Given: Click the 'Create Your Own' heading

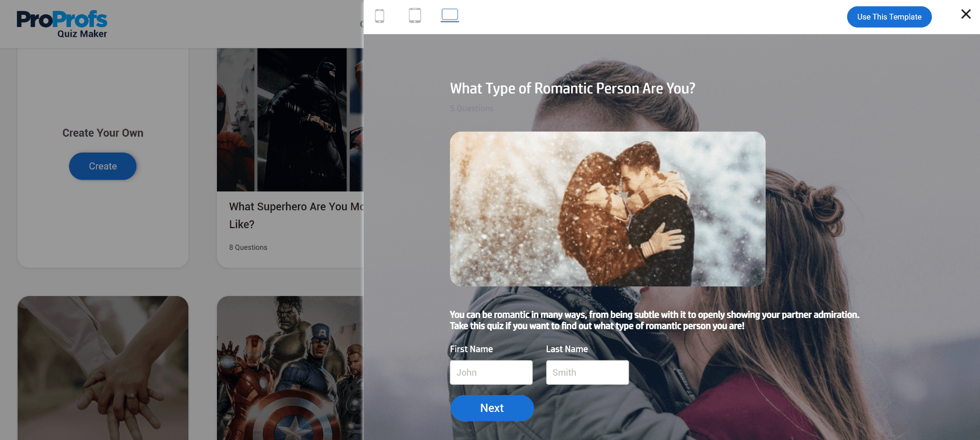Looking at the screenshot, I should coord(103,133).
